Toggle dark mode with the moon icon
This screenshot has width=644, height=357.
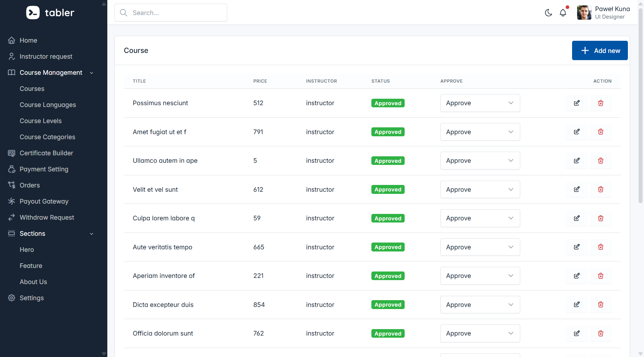[x=548, y=13]
